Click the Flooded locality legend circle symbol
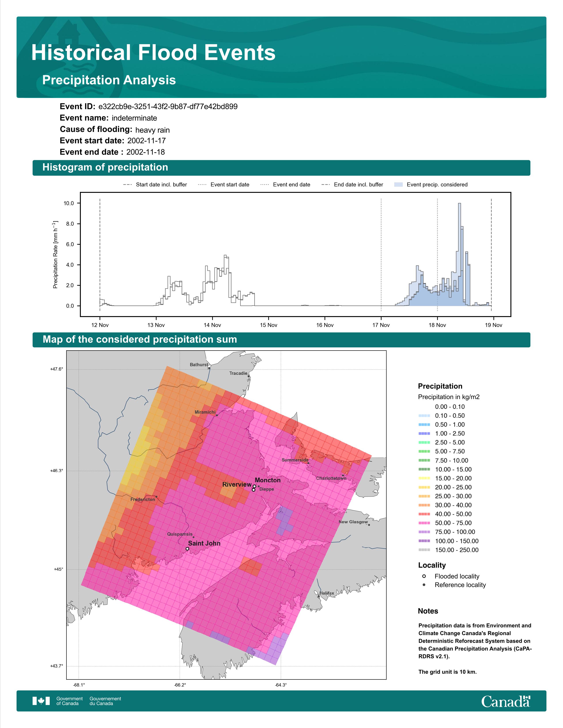The height and width of the screenshot is (728, 563). 424,576
